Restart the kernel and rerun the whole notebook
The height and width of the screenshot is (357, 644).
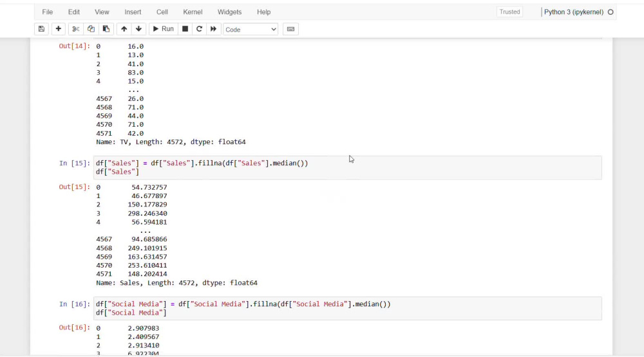214,29
